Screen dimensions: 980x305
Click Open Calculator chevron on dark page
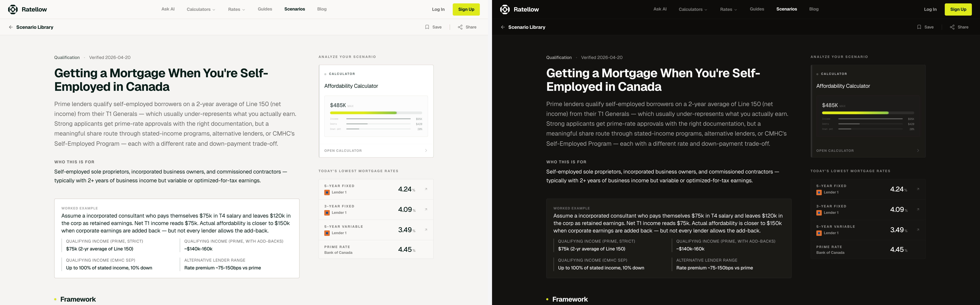coord(918,151)
